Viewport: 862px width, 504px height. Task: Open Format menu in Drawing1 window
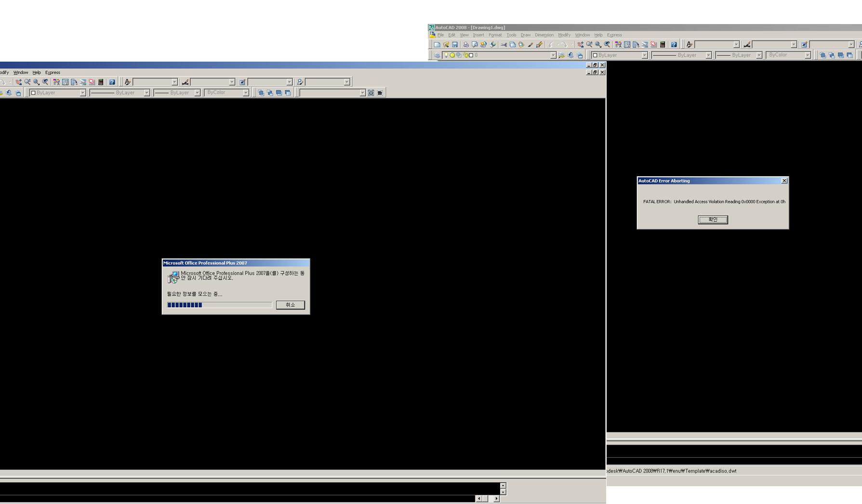[x=495, y=35]
